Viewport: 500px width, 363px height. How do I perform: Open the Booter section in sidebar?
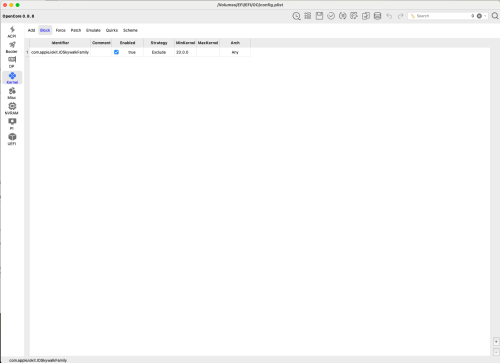tap(12, 47)
